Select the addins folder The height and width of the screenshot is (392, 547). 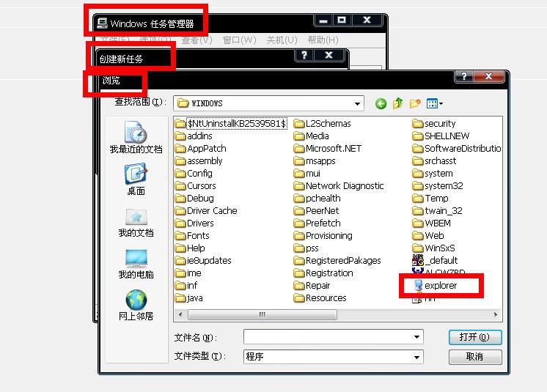(194, 136)
